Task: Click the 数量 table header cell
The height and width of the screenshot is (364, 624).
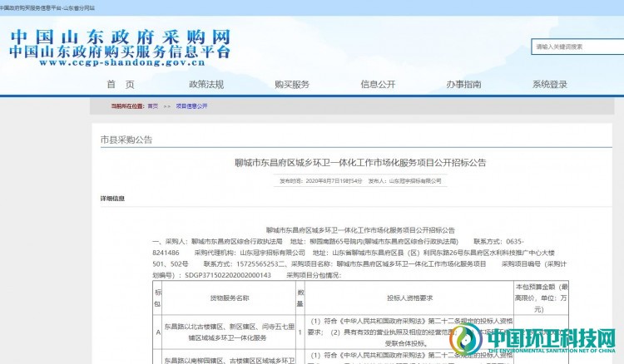Action: coord(300,298)
